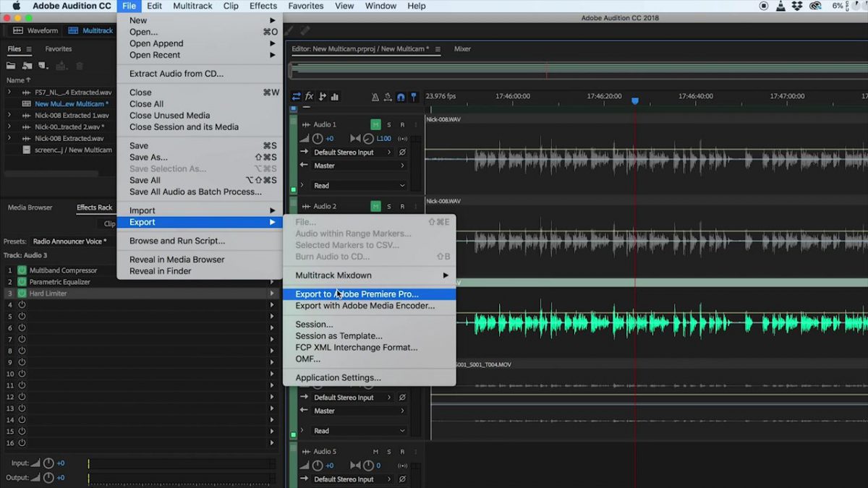
Task: Enable the metronome icon
Action: 375,96
